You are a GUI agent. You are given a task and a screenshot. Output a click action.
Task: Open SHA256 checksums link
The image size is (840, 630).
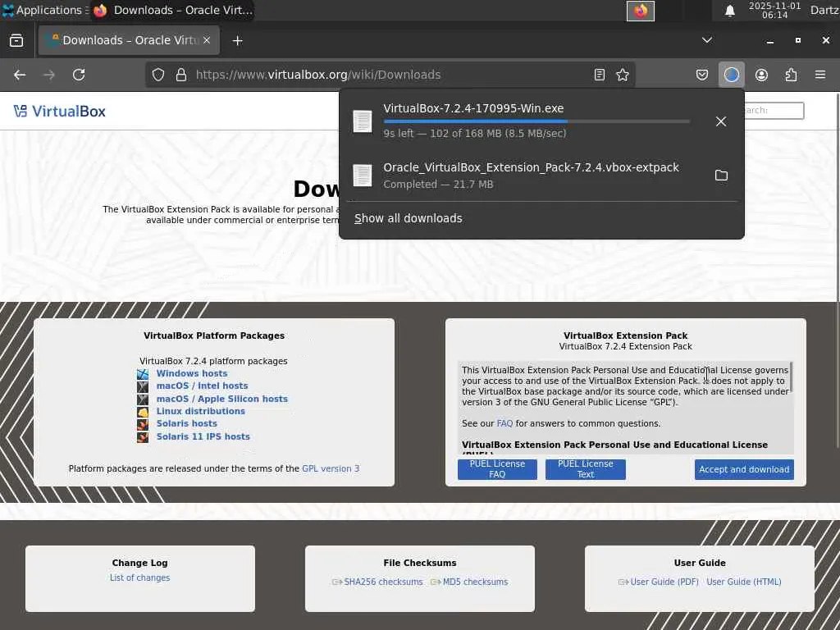[x=383, y=582]
